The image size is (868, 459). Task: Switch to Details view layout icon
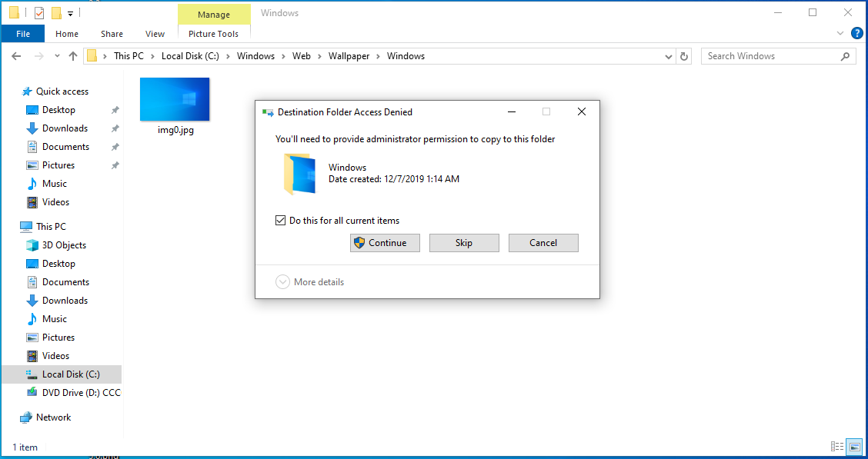837,446
